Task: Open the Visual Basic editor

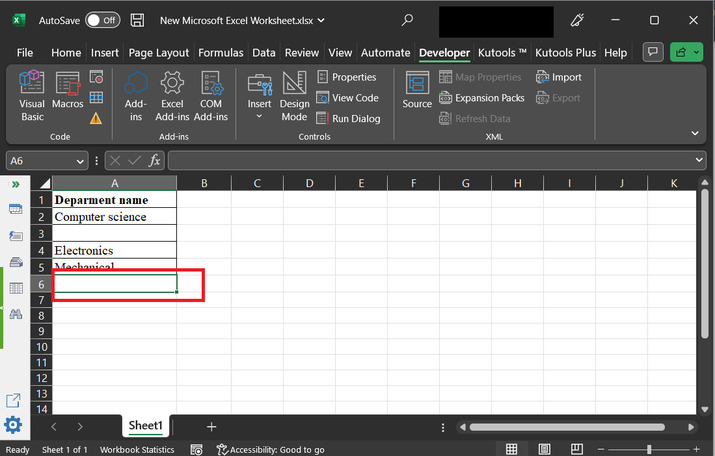Action: click(x=32, y=96)
